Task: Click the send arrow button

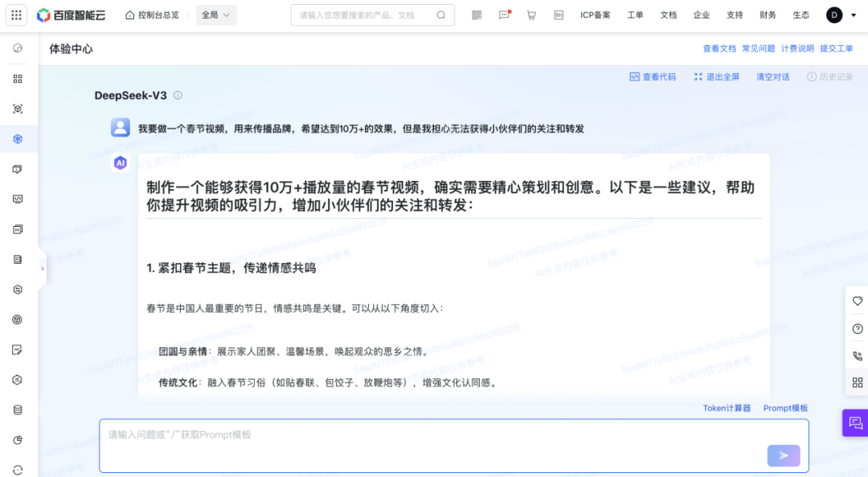Action: tap(784, 455)
